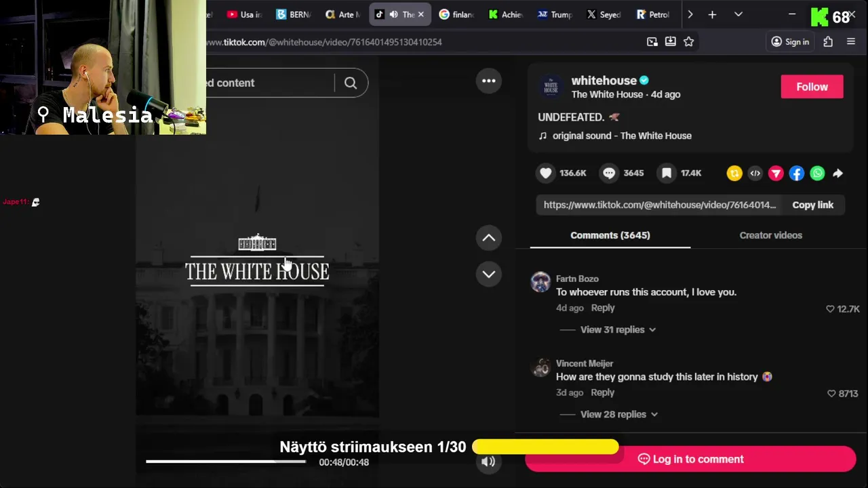Switch to Comments (3645) tab
This screenshot has width=868, height=488.
[x=610, y=235]
